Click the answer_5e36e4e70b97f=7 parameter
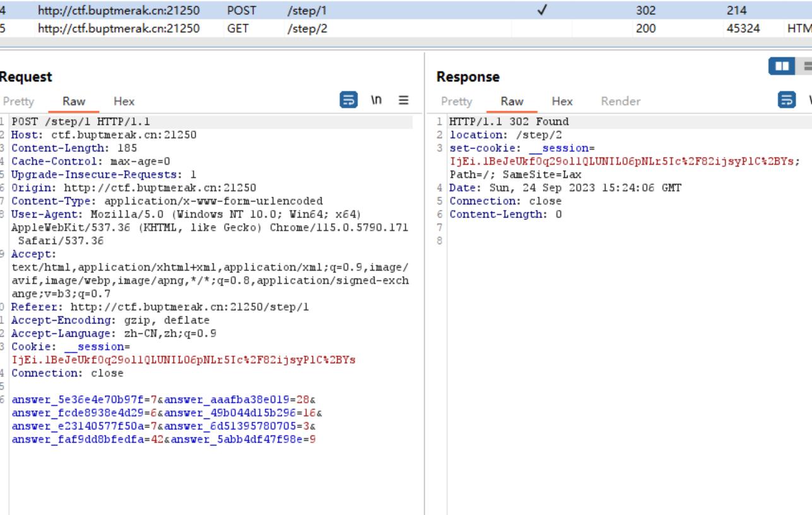Viewport: 812px width, 515px height. [84, 400]
